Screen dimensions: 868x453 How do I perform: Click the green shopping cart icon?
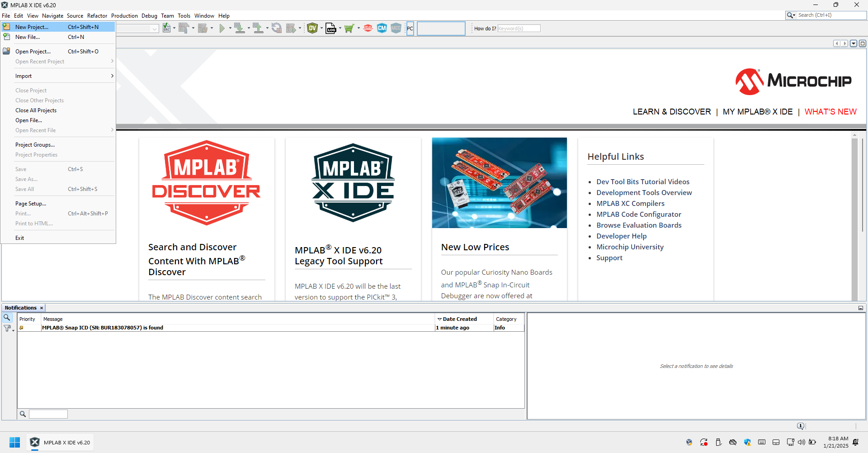point(349,28)
